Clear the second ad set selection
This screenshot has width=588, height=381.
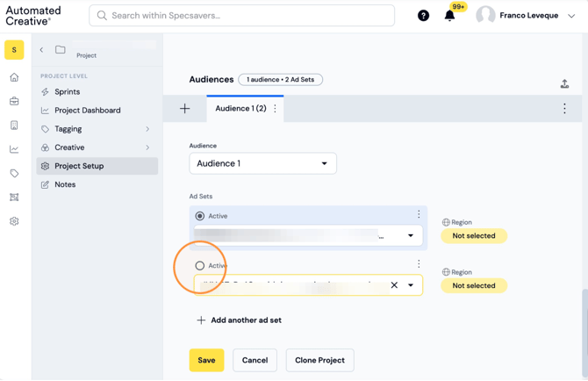(394, 285)
